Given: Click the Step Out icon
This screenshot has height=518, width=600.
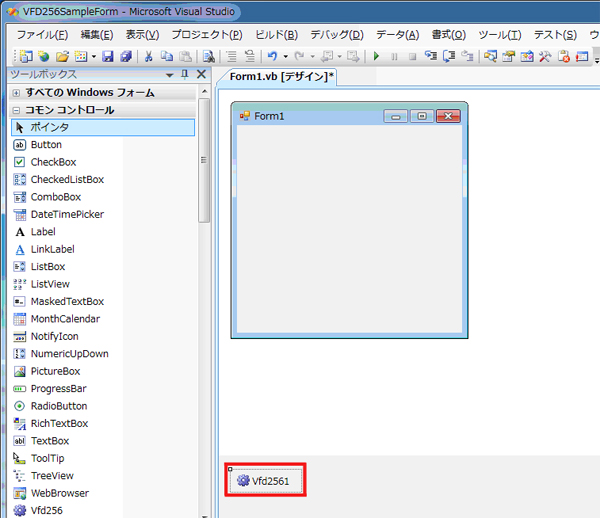Looking at the screenshot, I should tap(467, 57).
